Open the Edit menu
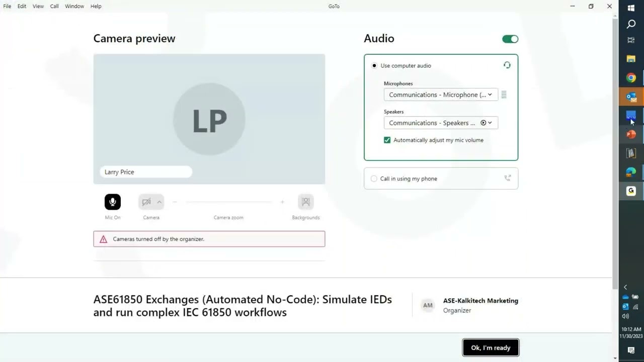 tap(22, 6)
